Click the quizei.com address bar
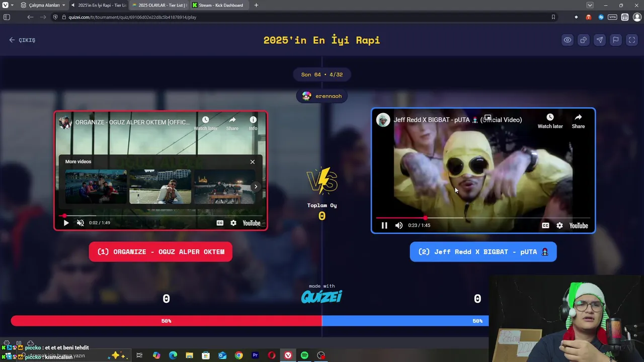 click(x=302, y=17)
